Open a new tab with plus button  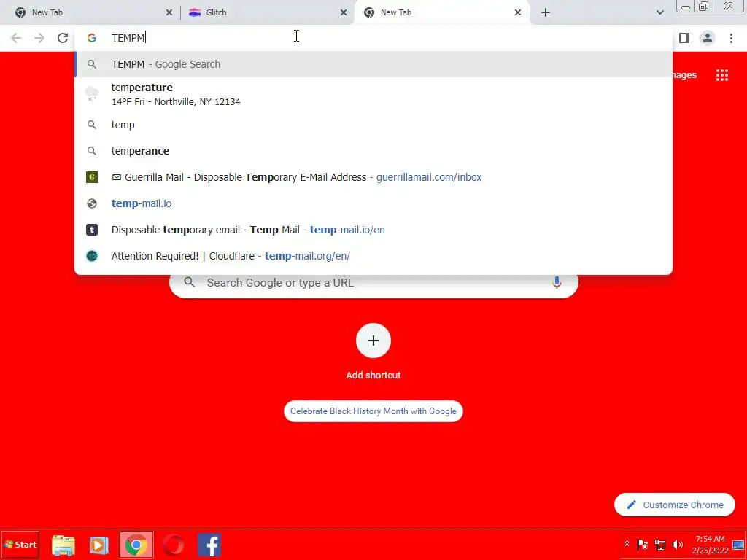tap(546, 12)
